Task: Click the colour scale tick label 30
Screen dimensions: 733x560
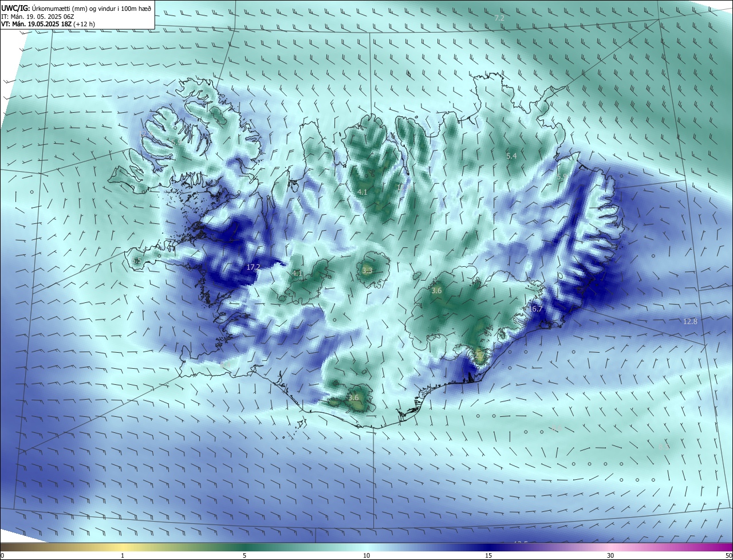Action: pos(610,556)
